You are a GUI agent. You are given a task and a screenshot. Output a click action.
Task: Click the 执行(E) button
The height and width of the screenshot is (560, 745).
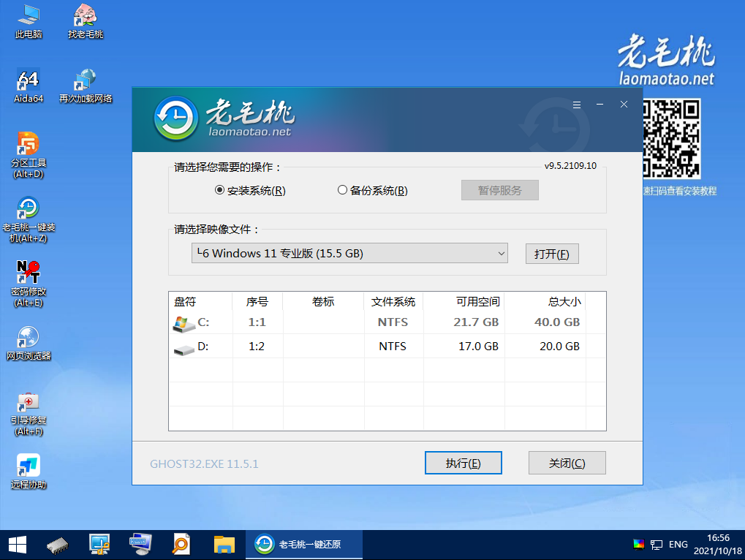click(464, 463)
